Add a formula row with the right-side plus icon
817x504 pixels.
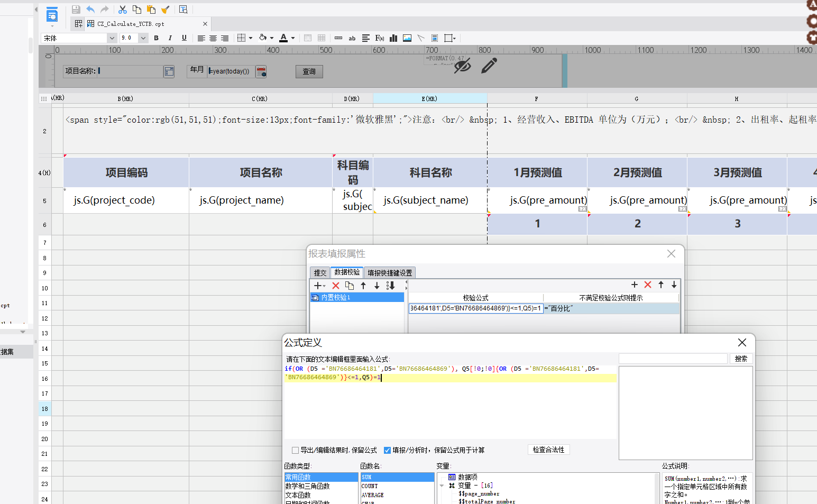pyautogui.click(x=635, y=285)
